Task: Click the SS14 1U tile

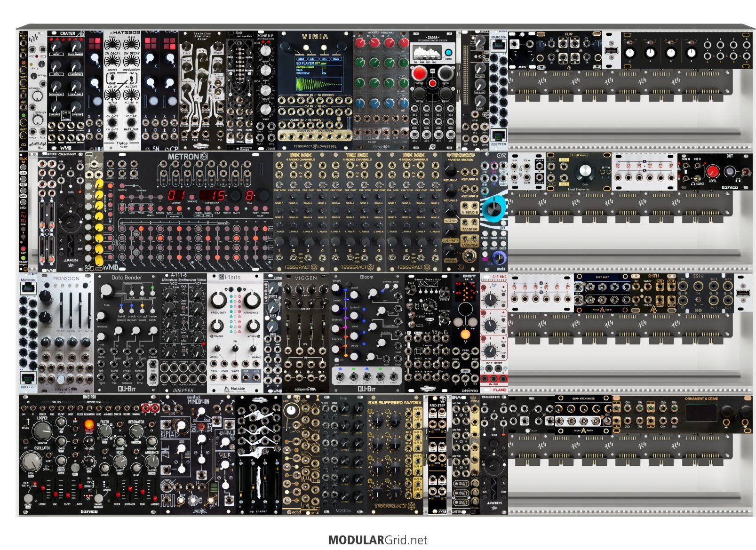Action: tap(706, 293)
